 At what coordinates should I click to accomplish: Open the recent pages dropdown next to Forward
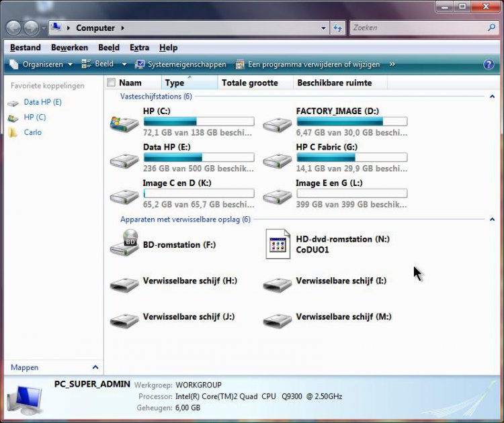44,28
